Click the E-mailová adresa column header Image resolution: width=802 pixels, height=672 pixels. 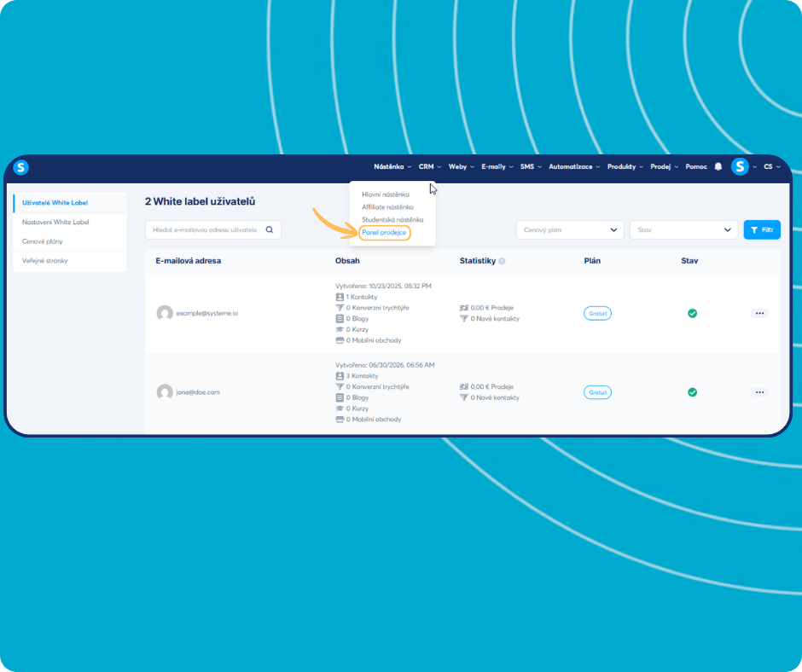pos(189,261)
